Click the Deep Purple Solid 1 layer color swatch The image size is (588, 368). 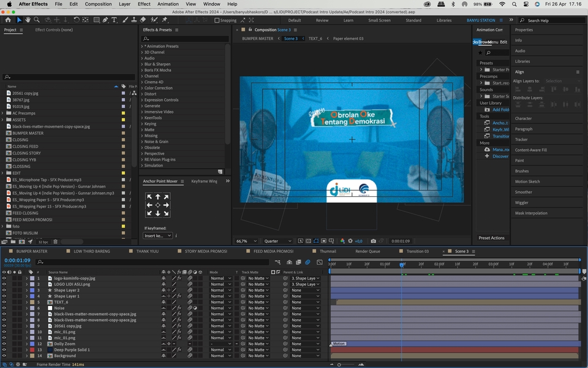(32, 350)
